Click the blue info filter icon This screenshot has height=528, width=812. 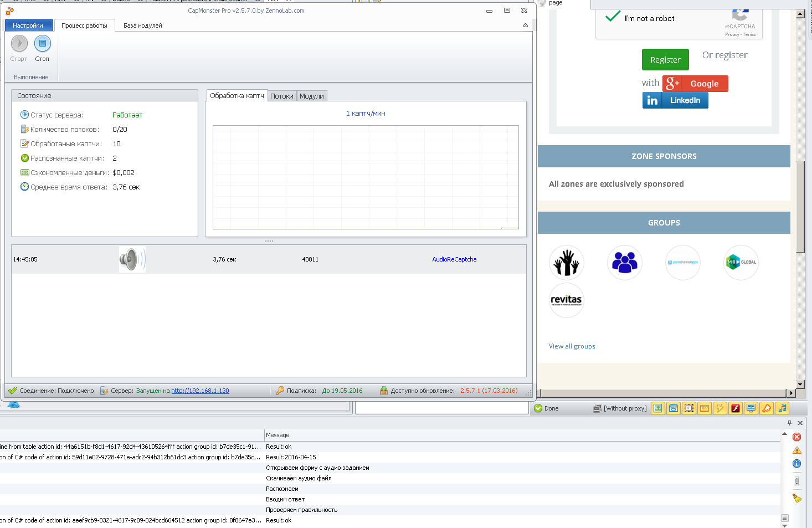(x=796, y=464)
